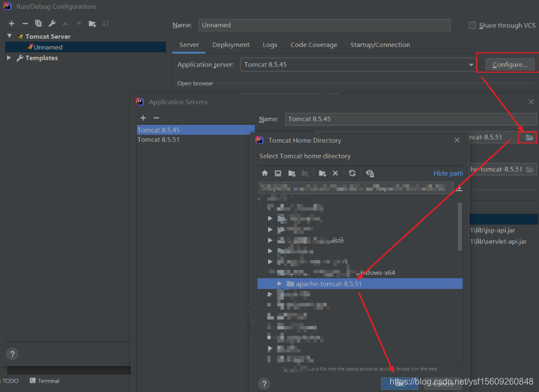The image size is (539, 392).
Task: Close the Tomcat Home Directory dialog
Action: [x=457, y=140]
